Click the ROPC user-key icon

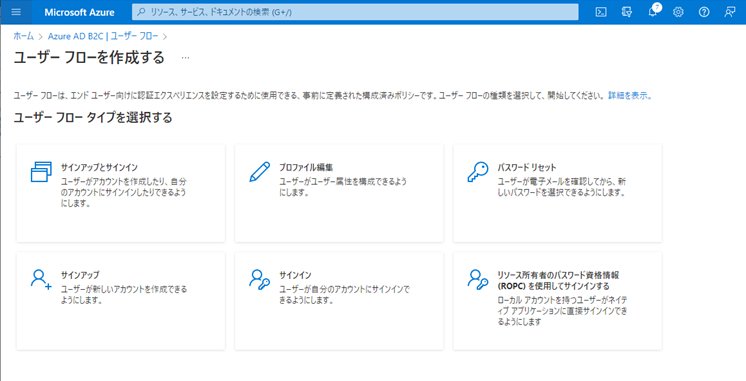click(x=478, y=279)
